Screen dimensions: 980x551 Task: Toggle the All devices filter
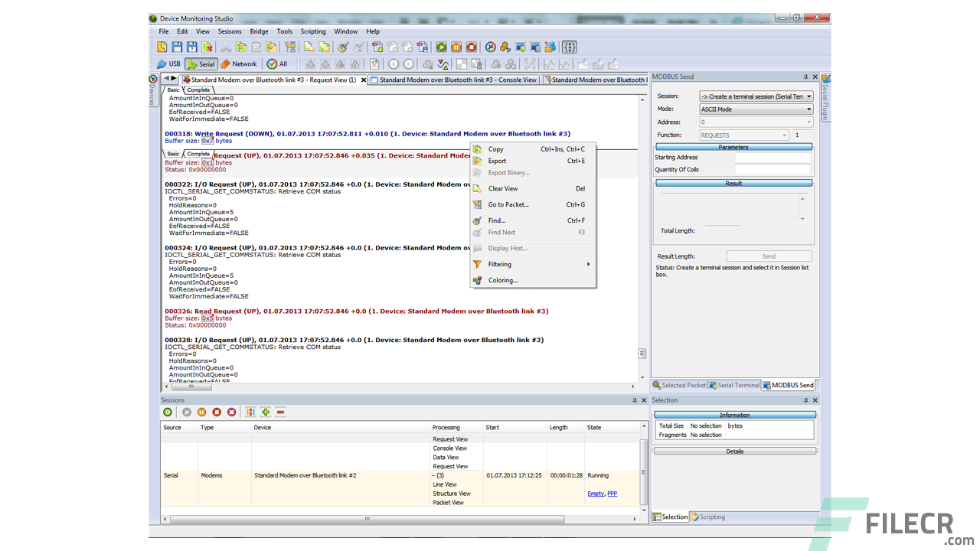coord(277,64)
